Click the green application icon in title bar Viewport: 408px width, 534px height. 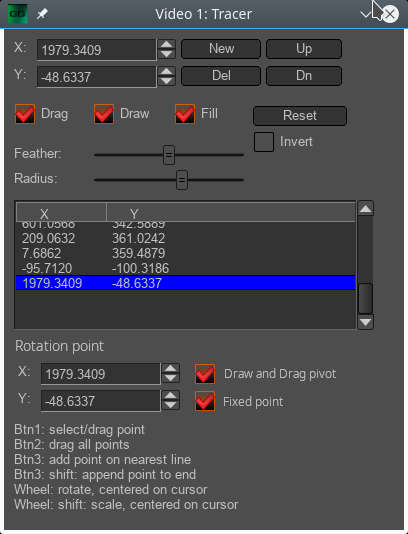pyautogui.click(x=18, y=14)
